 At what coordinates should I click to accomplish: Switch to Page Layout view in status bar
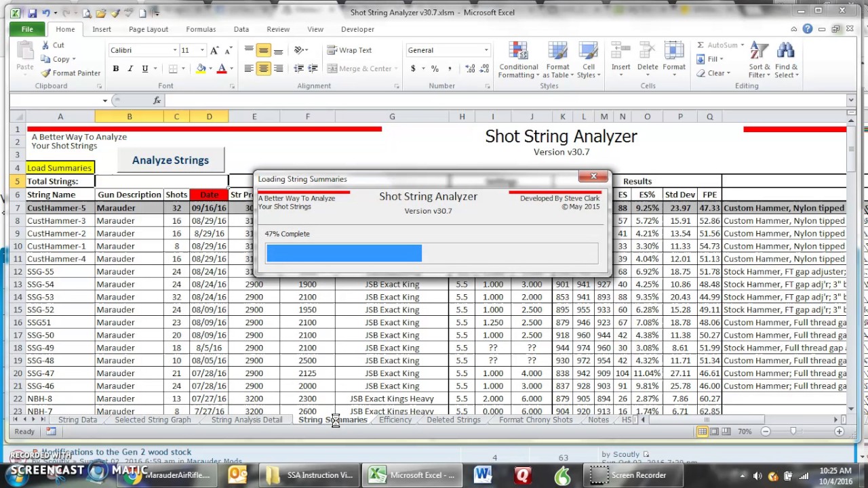pos(713,432)
